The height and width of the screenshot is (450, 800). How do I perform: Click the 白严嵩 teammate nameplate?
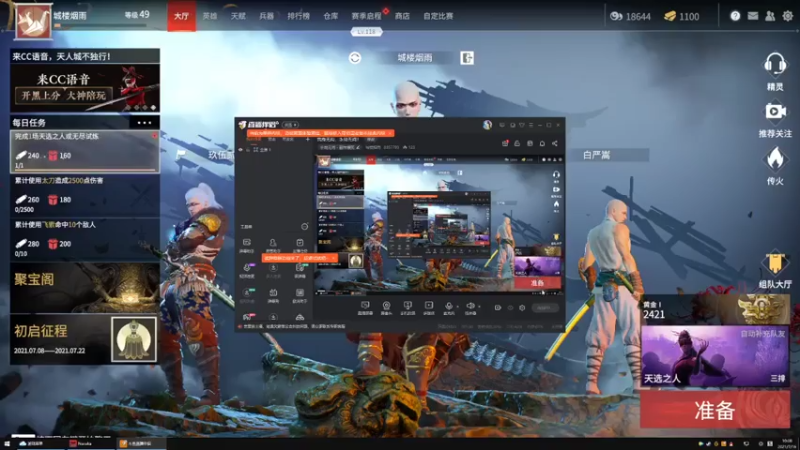pyautogui.click(x=596, y=155)
